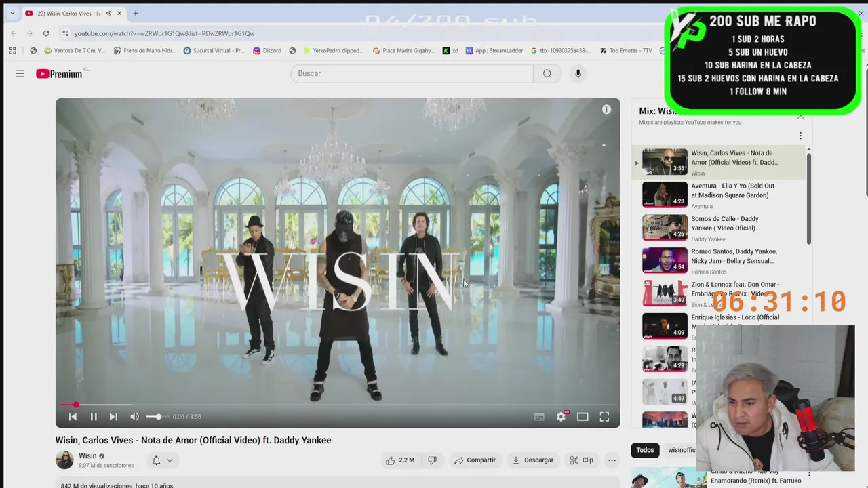Mute the video player volume
Image resolution: width=868 pixels, height=488 pixels.
tap(134, 417)
